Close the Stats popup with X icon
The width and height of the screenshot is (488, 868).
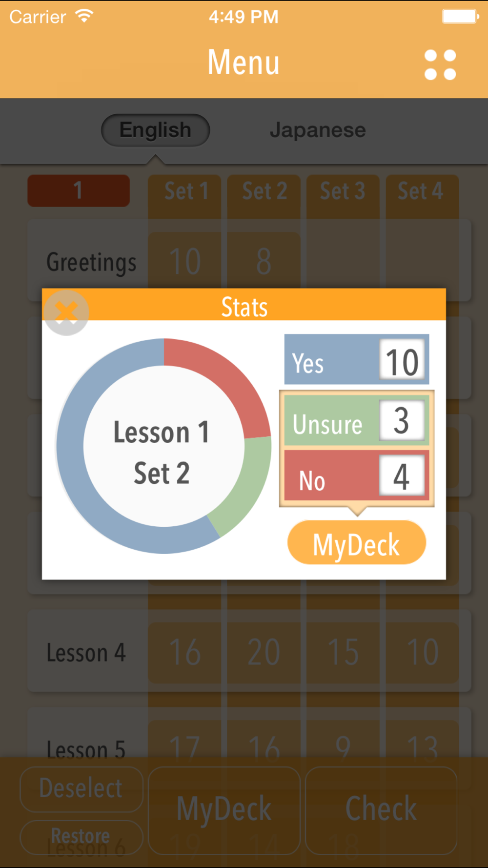click(x=66, y=312)
